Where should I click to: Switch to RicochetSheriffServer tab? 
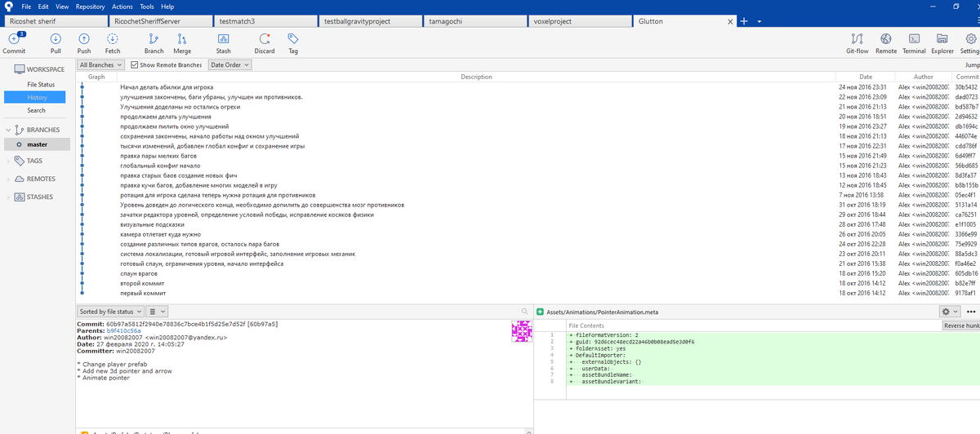pos(160,22)
